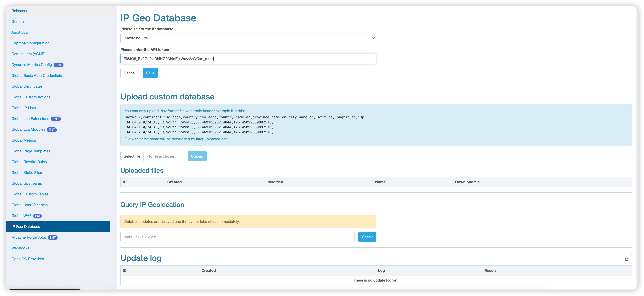The image size is (644, 296).
Task: Click Pro badge beside Global WAF
Action: 37,216
